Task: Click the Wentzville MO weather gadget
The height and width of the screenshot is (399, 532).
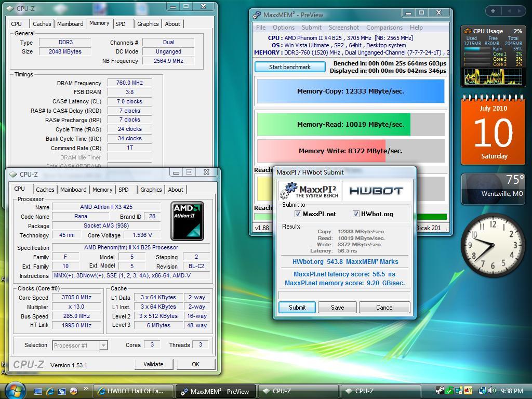Action: point(493,189)
